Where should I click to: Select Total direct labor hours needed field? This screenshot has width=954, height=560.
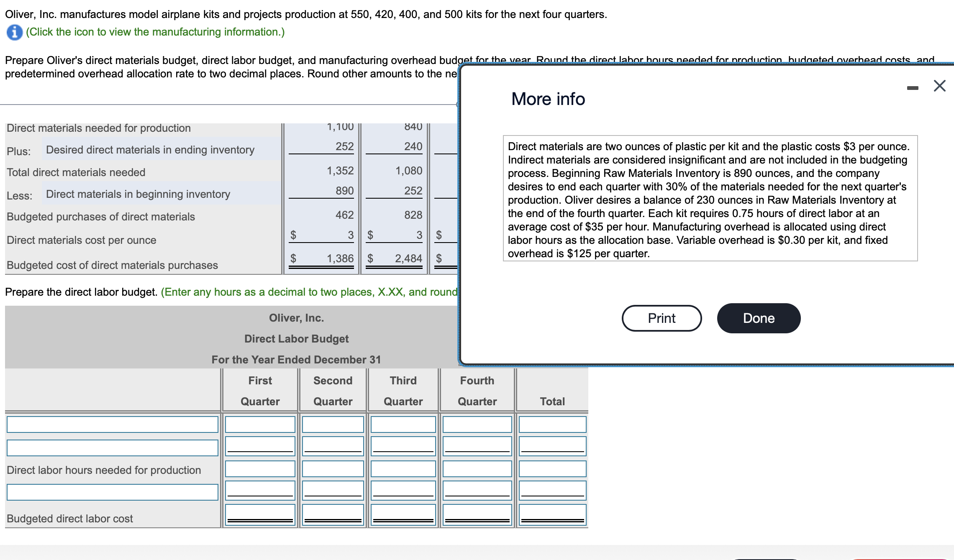pos(552,469)
